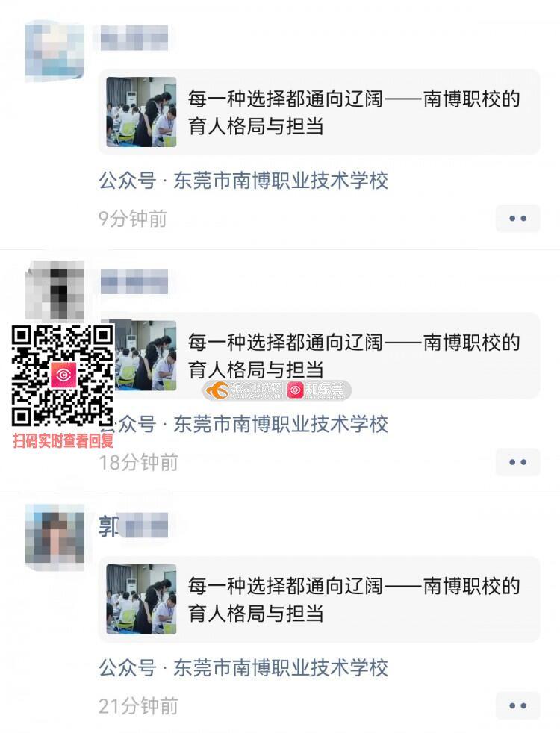
Task: Open the article thumbnail in the first post
Action: [x=141, y=112]
